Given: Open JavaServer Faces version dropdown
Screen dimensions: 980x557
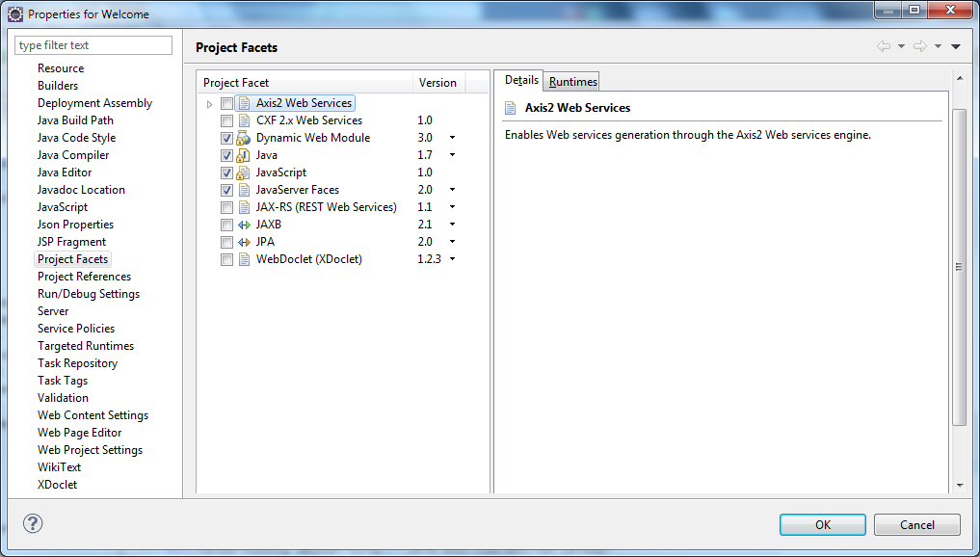Looking at the screenshot, I should (453, 190).
